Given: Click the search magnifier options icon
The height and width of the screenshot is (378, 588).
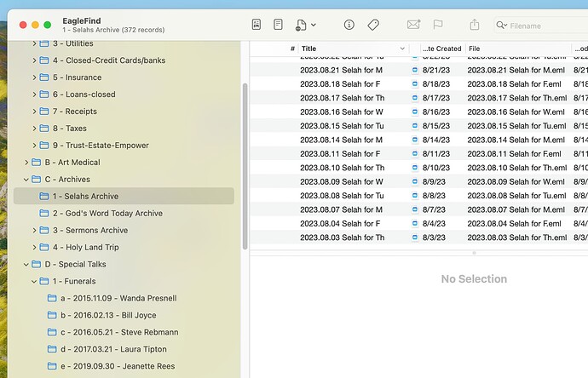Looking at the screenshot, I should coord(501,26).
